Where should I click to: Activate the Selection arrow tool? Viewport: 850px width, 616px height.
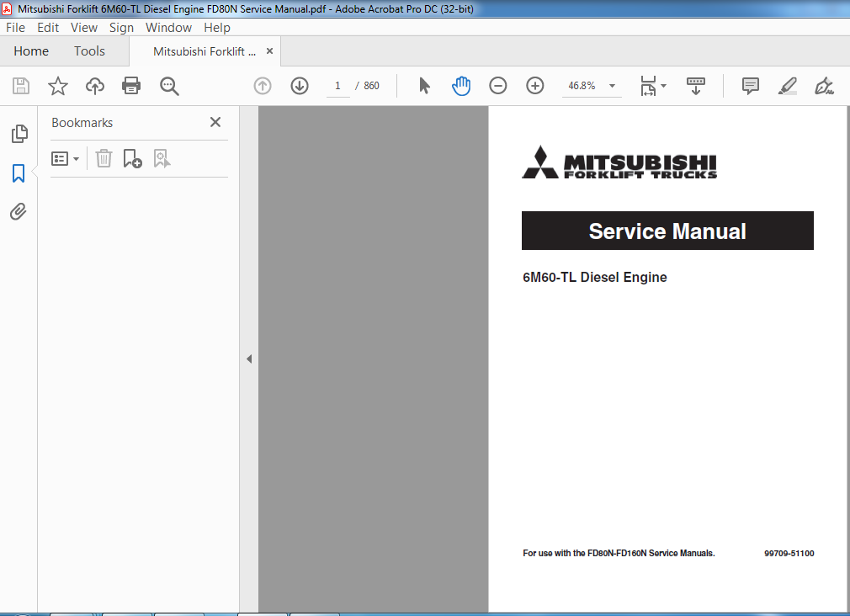point(424,86)
